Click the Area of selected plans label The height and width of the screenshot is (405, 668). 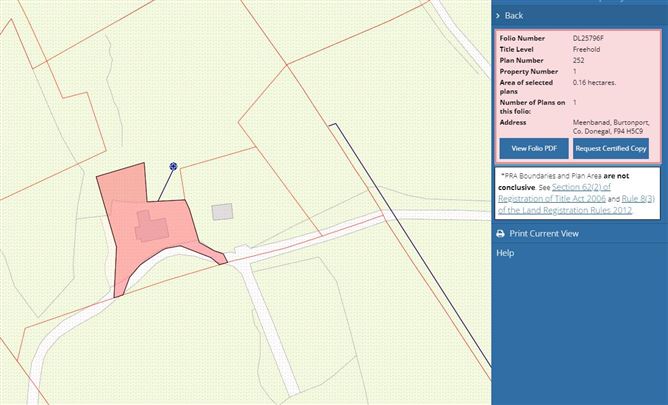click(x=526, y=87)
